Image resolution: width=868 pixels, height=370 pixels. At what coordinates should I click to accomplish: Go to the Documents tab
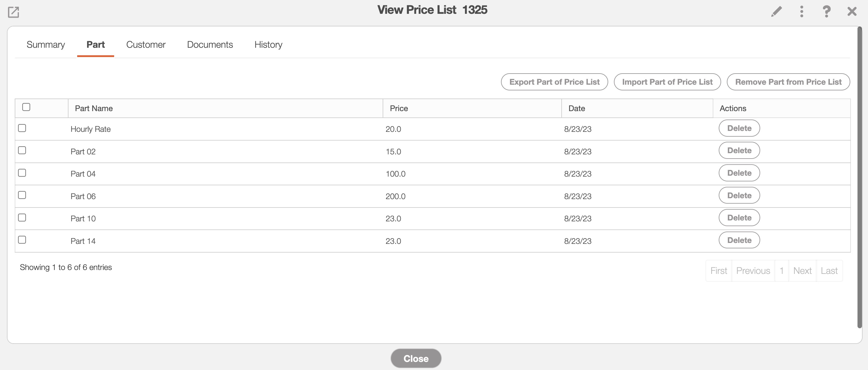click(x=210, y=44)
